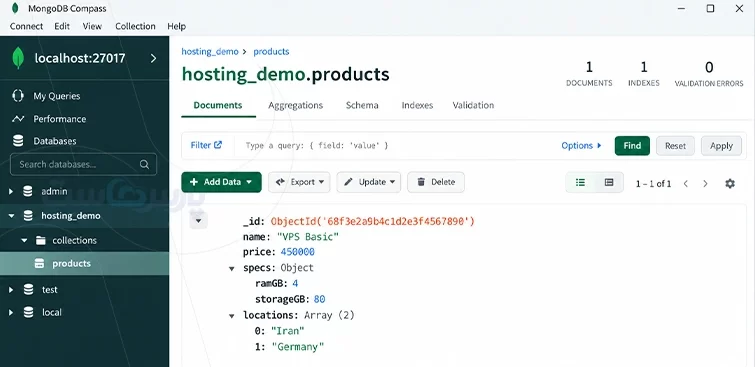This screenshot has height=367, width=755.
Task: Open the Export dropdown
Action: 299,182
